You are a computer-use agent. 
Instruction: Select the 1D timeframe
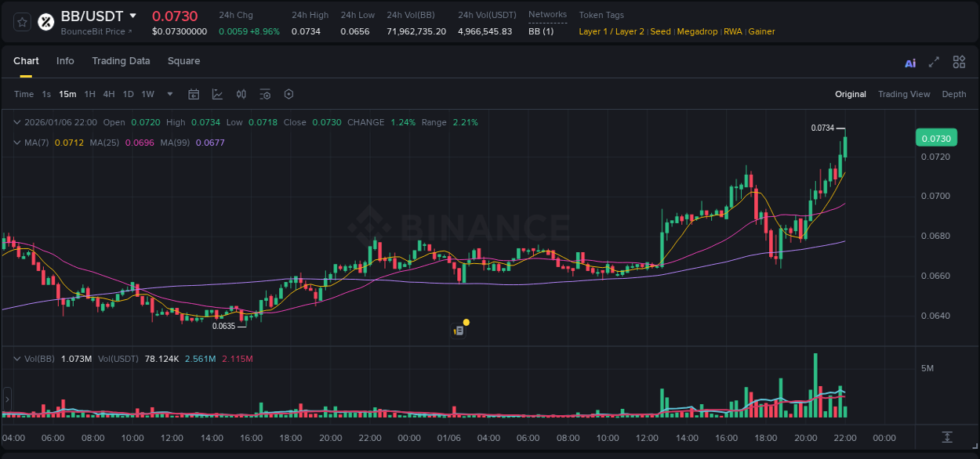coord(128,94)
